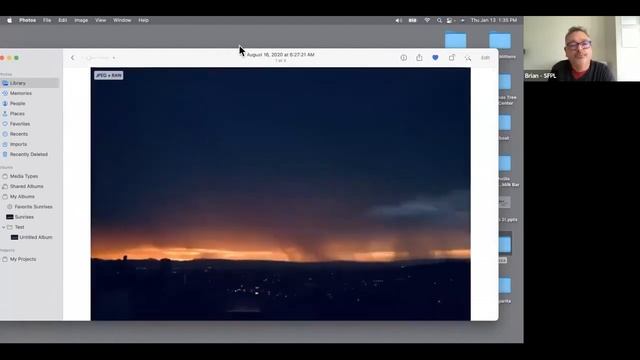Open Spotlight search magnifier icon
Screen dimensions: 640x360
pyautogui.click(x=439, y=20)
